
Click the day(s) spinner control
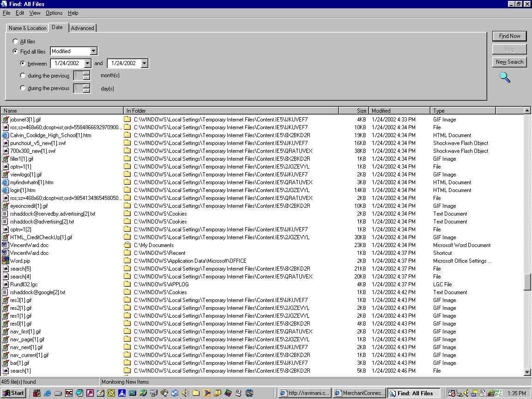(x=86, y=88)
